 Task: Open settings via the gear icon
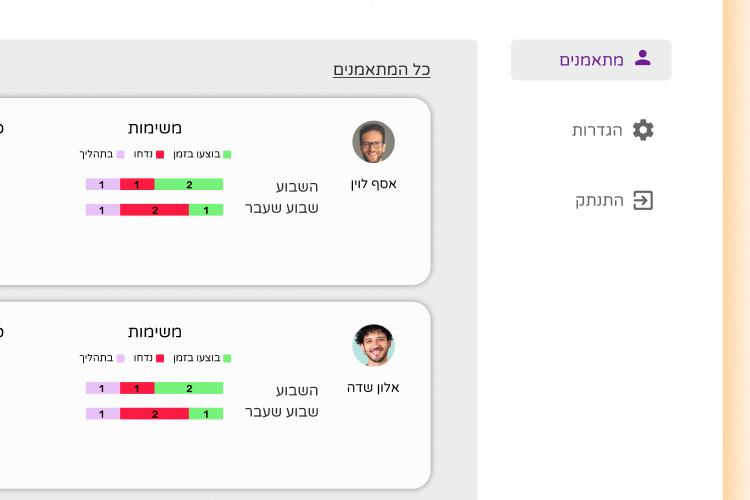click(643, 130)
